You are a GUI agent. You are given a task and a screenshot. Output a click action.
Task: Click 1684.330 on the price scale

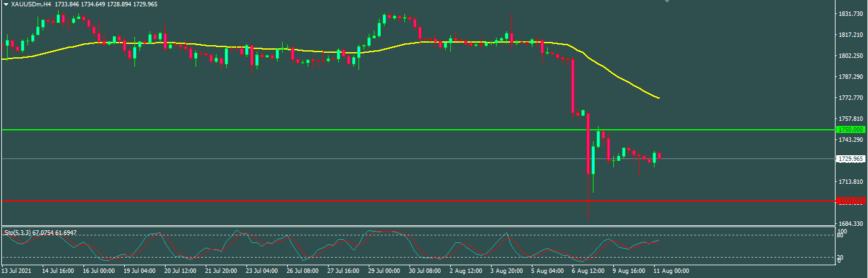click(x=850, y=223)
